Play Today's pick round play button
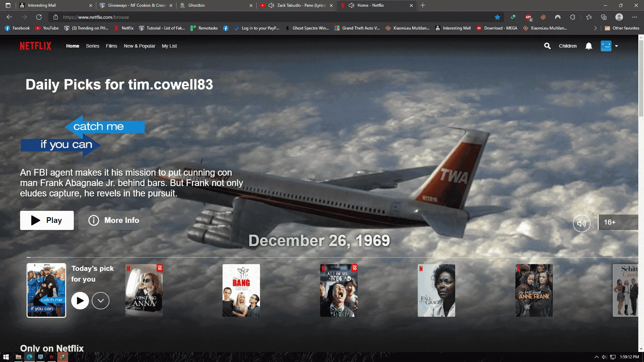 click(80, 301)
